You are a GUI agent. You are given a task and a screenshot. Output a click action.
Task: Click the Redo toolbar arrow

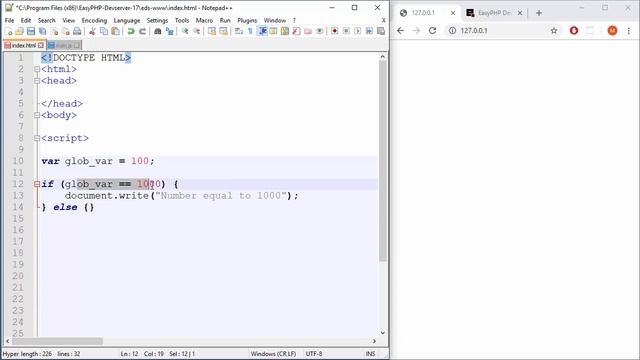coord(142,31)
